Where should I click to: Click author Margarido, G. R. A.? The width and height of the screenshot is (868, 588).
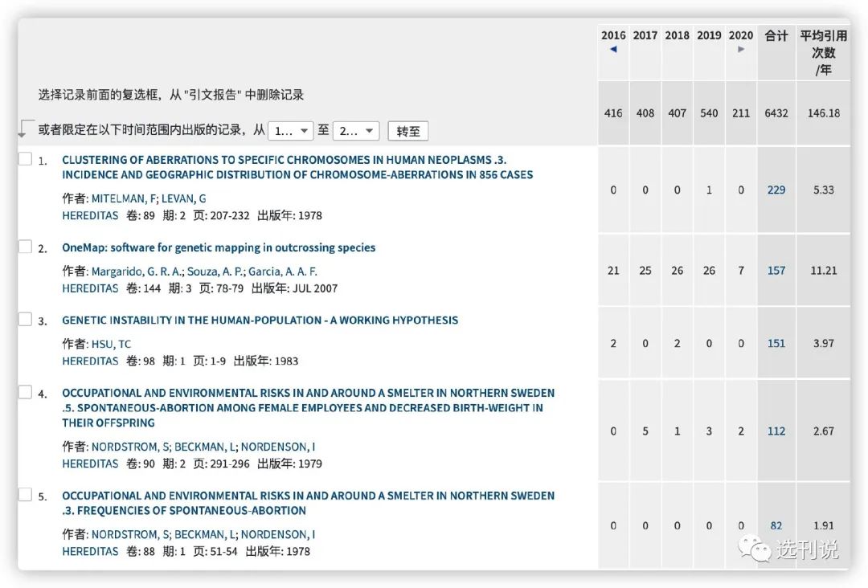click(x=137, y=272)
